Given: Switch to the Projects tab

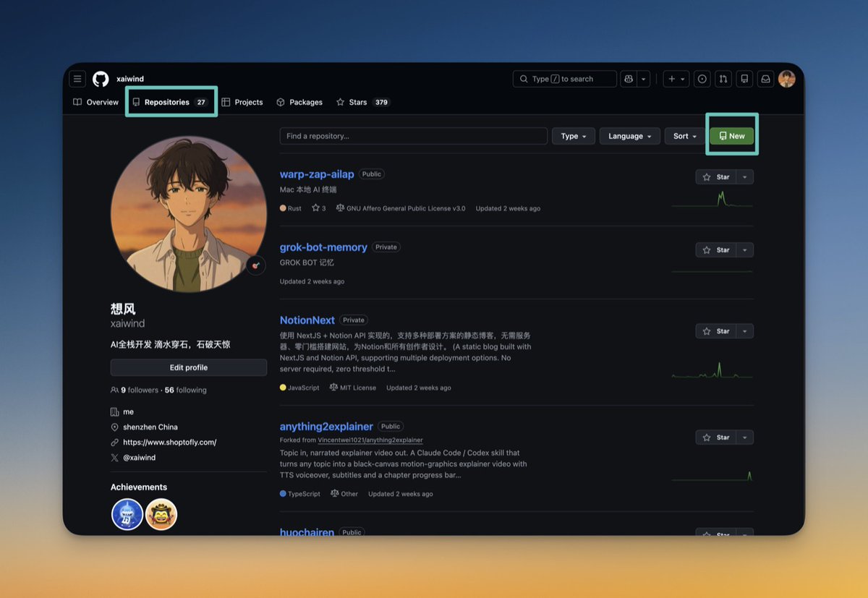Looking at the screenshot, I should (242, 102).
